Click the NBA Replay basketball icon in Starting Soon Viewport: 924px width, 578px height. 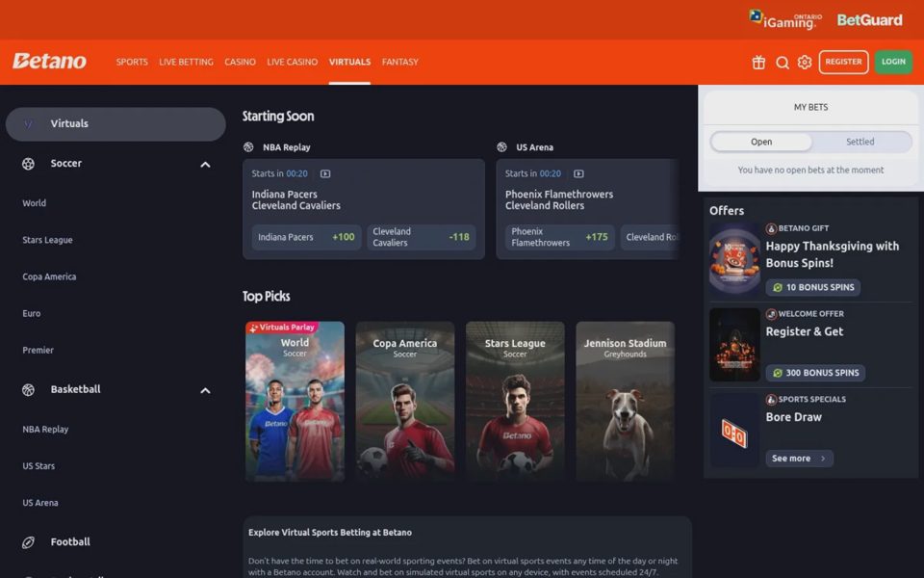(x=248, y=146)
